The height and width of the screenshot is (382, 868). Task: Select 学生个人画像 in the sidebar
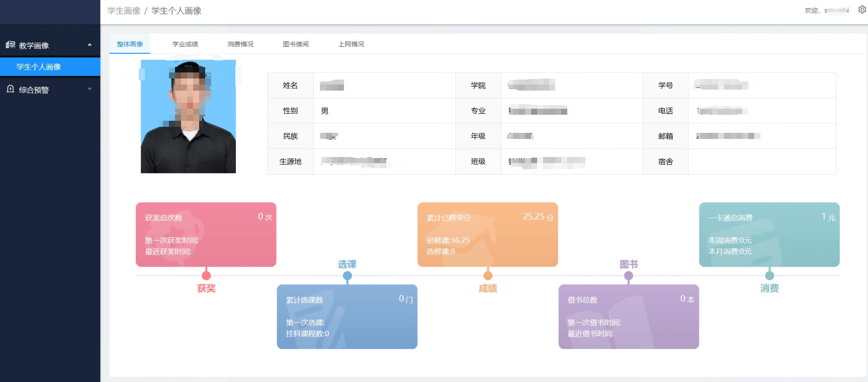pos(39,67)
